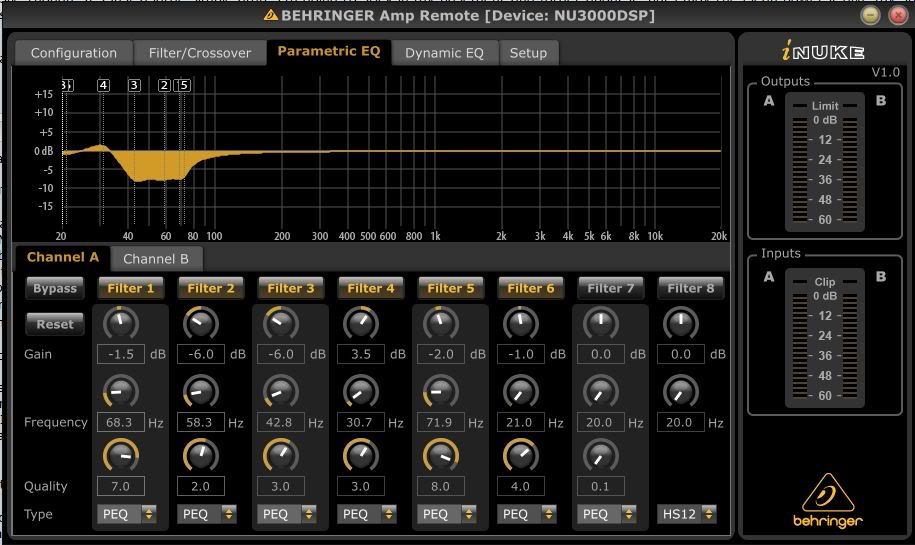Toggle Filter 4 on or off
Image resolution: width=915 pixels, height=545 pixels.
(371, 288)
